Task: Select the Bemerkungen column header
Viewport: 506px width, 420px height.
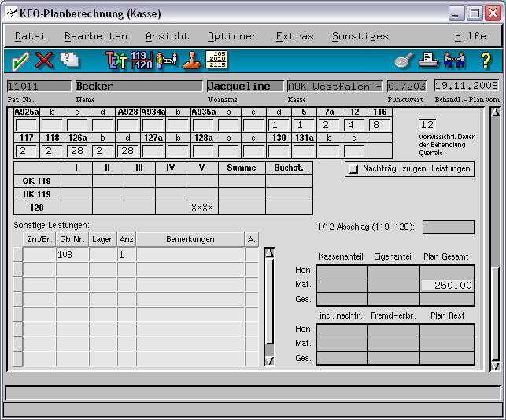Action: click(x=190, y=239)
